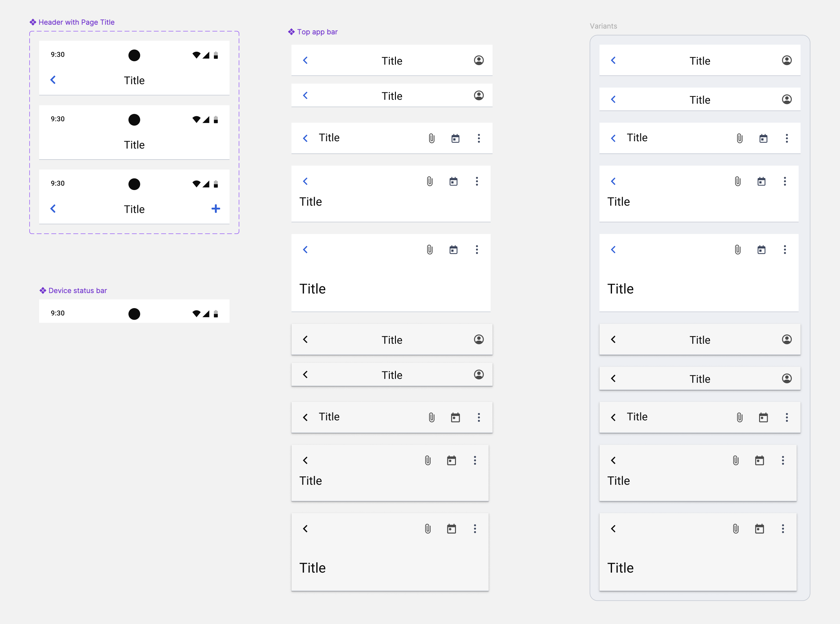840x624 pixels.
Task: Click account icon in topmost Top app bar variant
Action: [x=478, y=60]
